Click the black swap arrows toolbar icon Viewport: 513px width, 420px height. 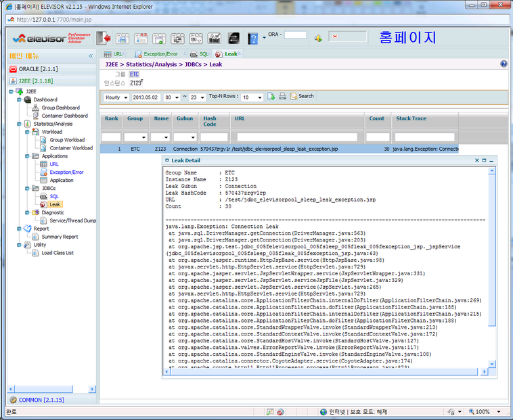tap(233, 39)
